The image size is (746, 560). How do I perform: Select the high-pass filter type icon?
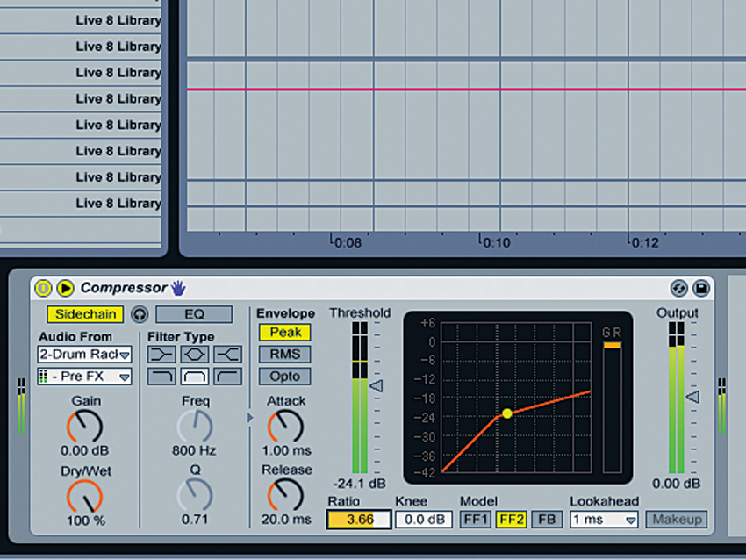point(228,377)
